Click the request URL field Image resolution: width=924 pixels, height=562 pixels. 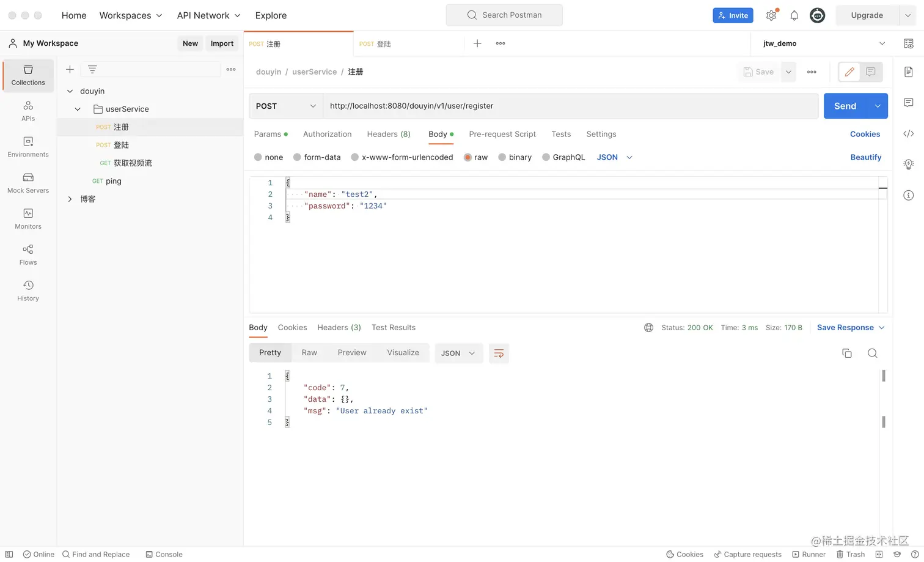(x=571, y=106)
